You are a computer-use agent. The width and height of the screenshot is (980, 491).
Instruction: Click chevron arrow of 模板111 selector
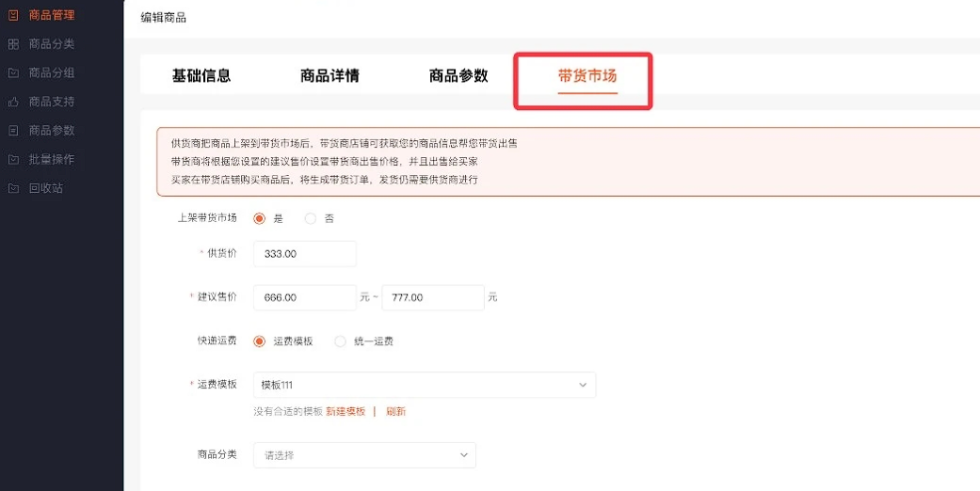[583, 385]
